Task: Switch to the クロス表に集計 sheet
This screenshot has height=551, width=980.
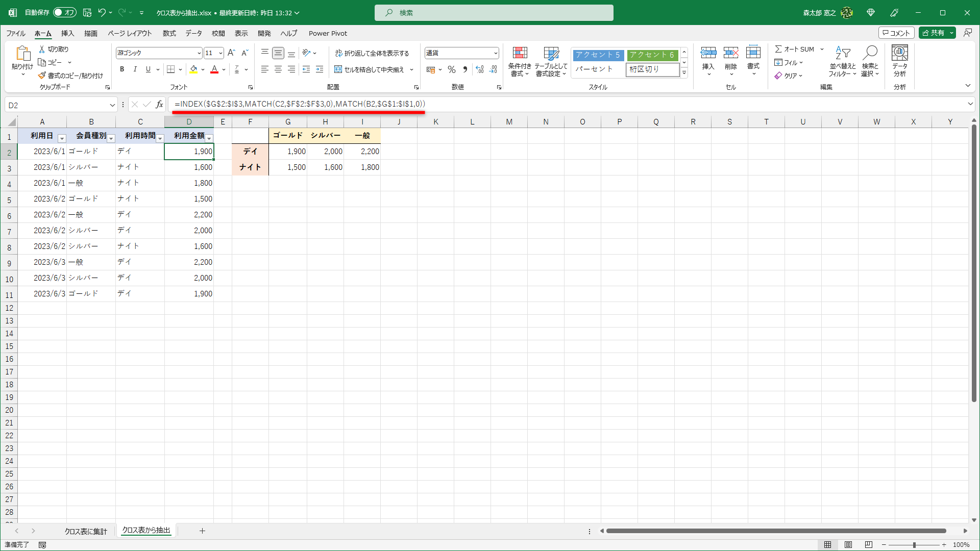Action: point(85,531)
